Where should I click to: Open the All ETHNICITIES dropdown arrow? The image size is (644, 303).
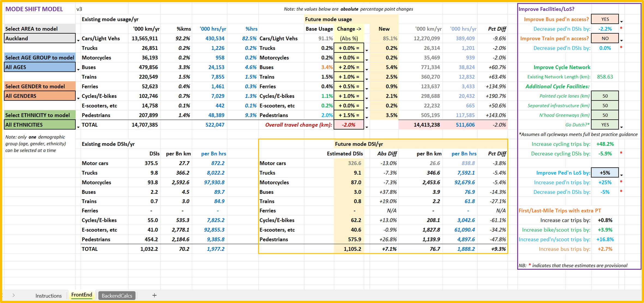tap(78, 127)
